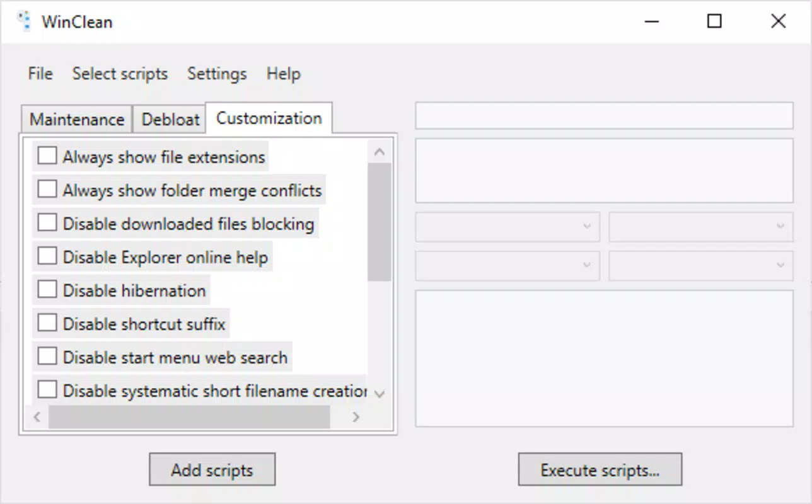
Task: Minimize the WinClean window
Action: click(652, 21)
